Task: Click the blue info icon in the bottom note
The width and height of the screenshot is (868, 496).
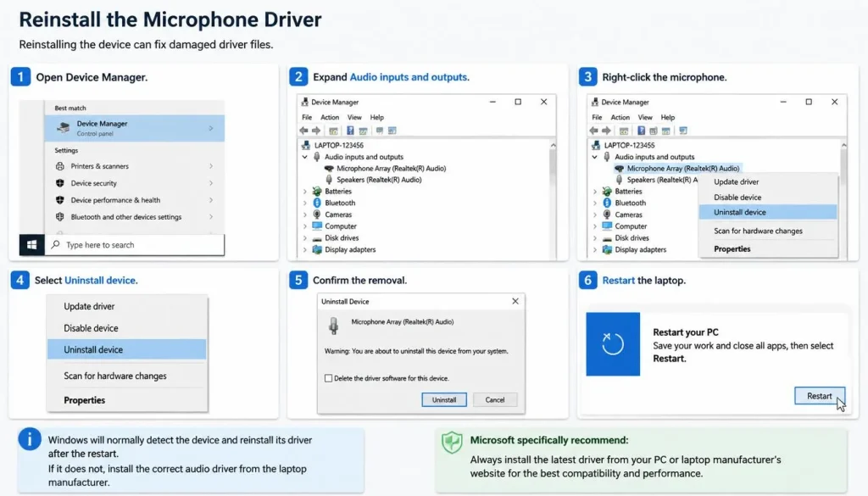Action: [x=30, y=439]
